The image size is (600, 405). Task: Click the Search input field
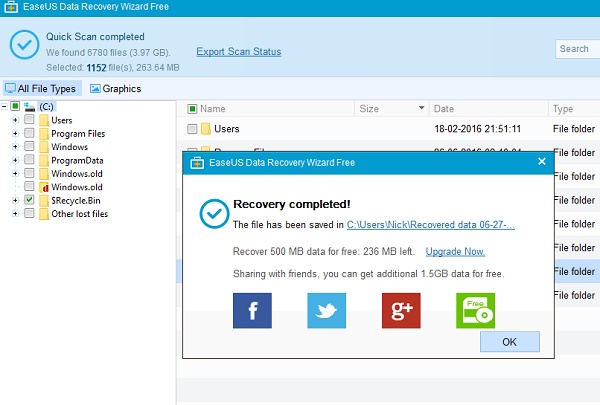pyautogui.click(x=577, y=49)
